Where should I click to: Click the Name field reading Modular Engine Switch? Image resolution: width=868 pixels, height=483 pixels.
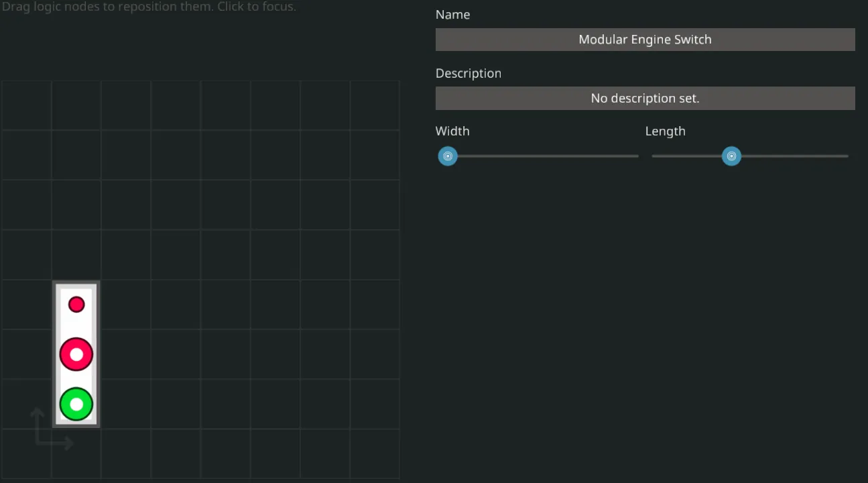pyautogui.click(x=645, y=40)
